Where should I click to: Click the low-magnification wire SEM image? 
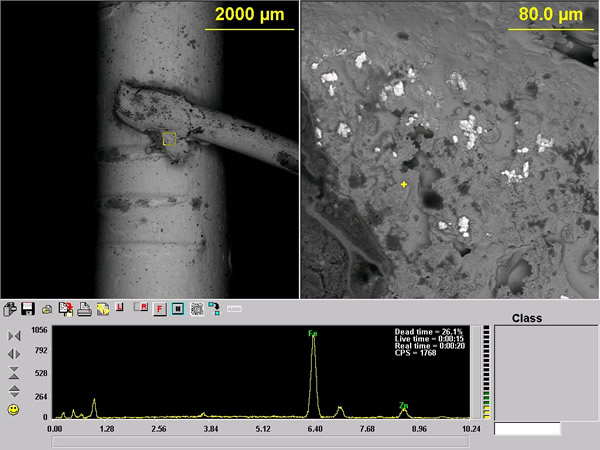pyautogui.click(x=150, y=149)
